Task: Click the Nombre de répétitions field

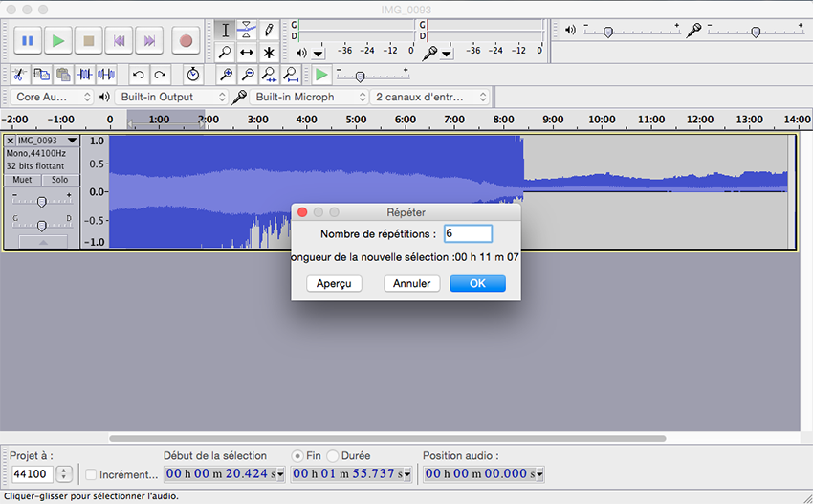Action: [468, 233]
